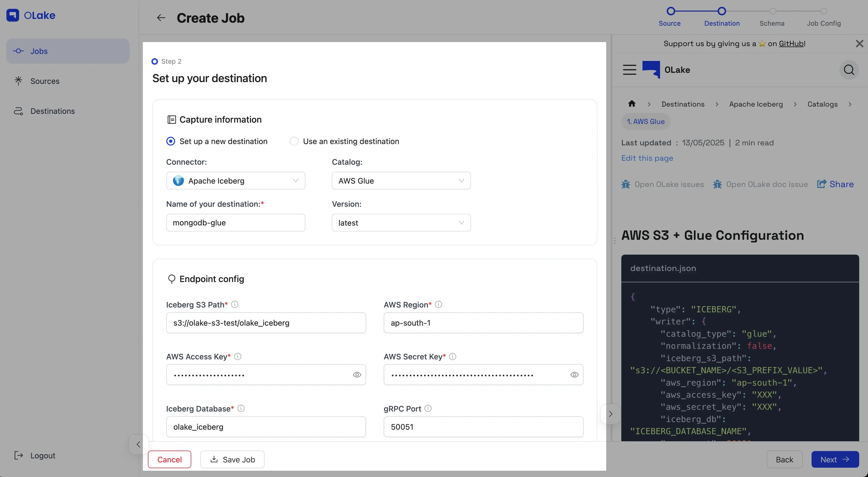868x477 pixels.
Task: Click the home icon in breadcrumb
Action: [632, 104]
